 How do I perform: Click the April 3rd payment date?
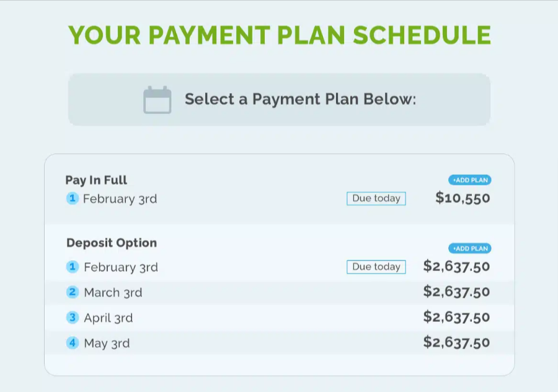(x=108, y=318)
